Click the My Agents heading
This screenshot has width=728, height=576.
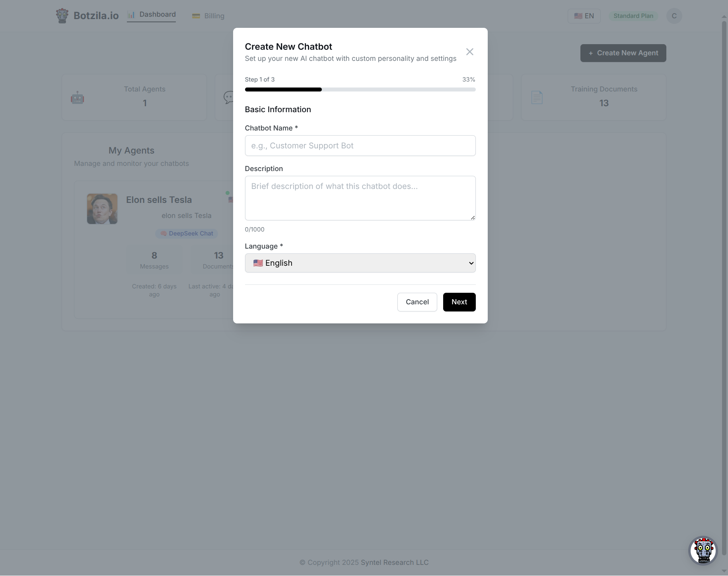click(x=131, y=150)
